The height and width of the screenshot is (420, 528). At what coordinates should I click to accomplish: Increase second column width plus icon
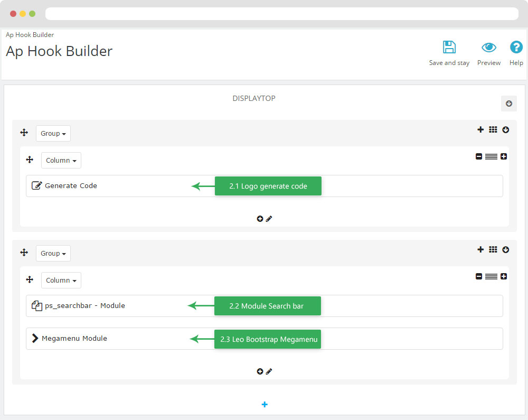pyautogui.click(x=504, y=276)
